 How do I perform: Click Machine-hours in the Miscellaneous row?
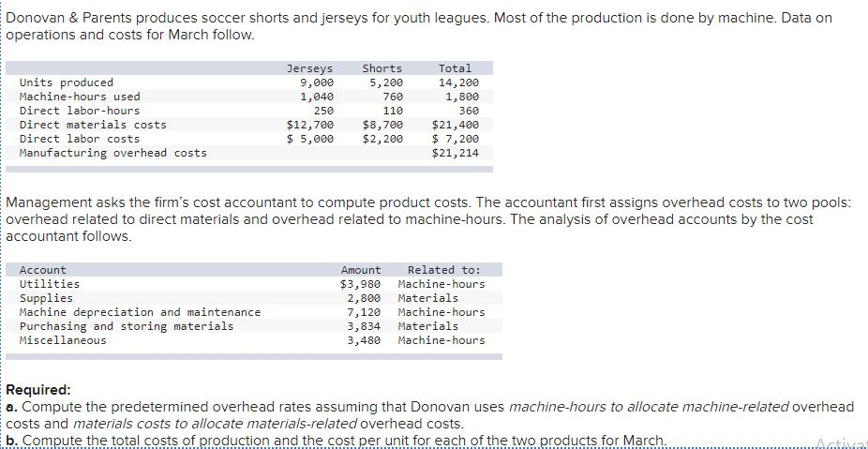pyautogui.click(x=441, y=340)
